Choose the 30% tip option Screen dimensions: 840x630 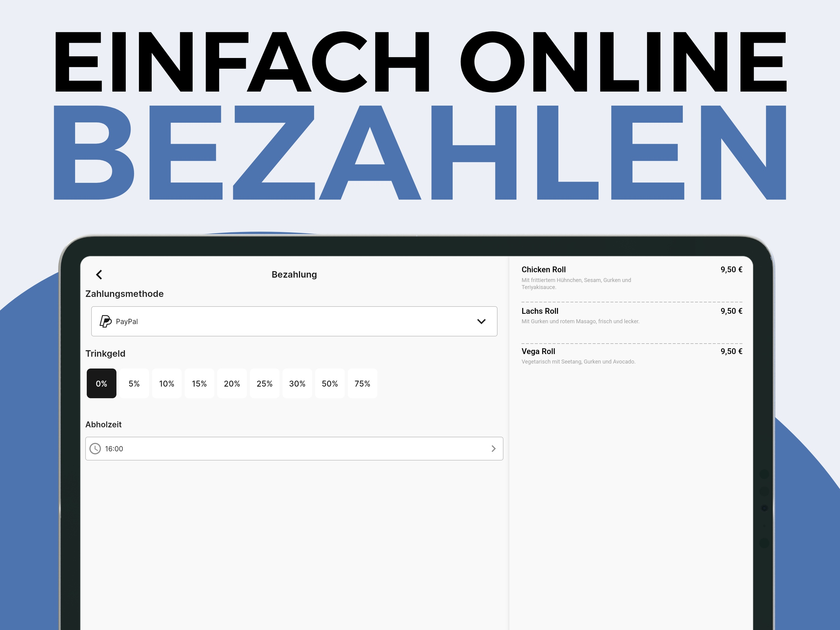[x=297, y=384]
